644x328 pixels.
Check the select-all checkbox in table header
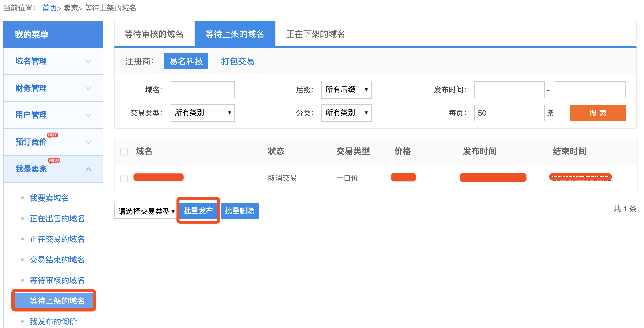coord(124,151)
